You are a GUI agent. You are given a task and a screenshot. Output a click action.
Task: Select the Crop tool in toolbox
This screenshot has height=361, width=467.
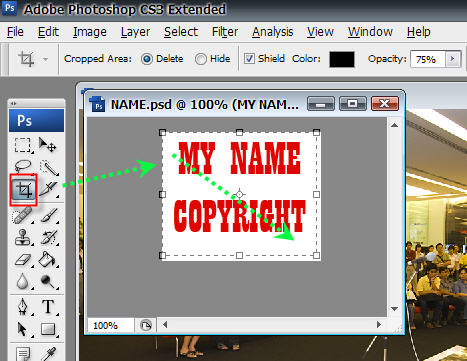pyautogui.click(x=23, y=190)
